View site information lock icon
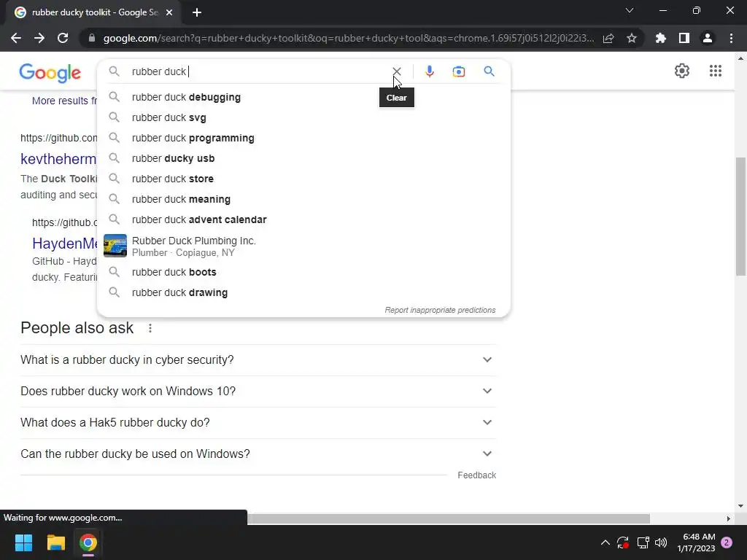The width and height of the screenshot is (747, 560). coord(92,38)
